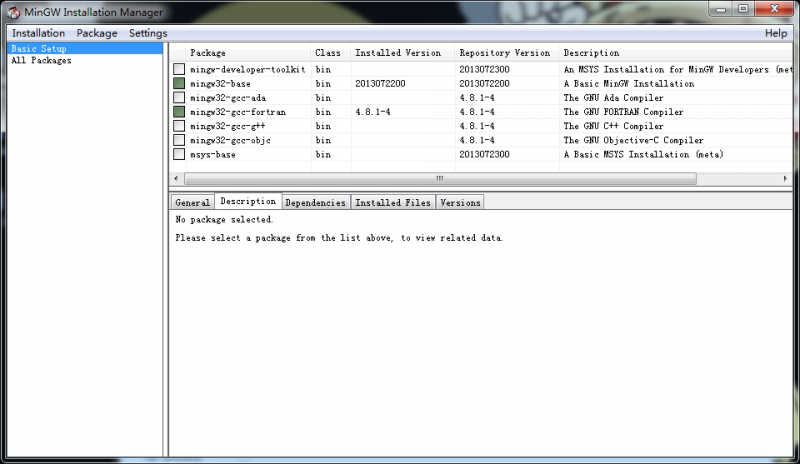Screen dimensions: 800x464
Task: Mark the mingw-developer-toolkit package checkbox
Action: pos(179,69)
